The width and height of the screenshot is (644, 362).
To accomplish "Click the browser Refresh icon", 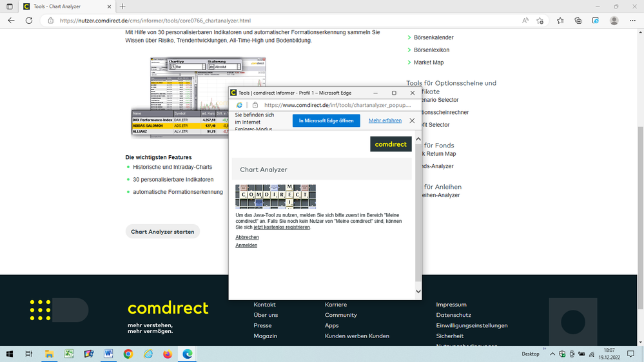I will coord(29,21).
